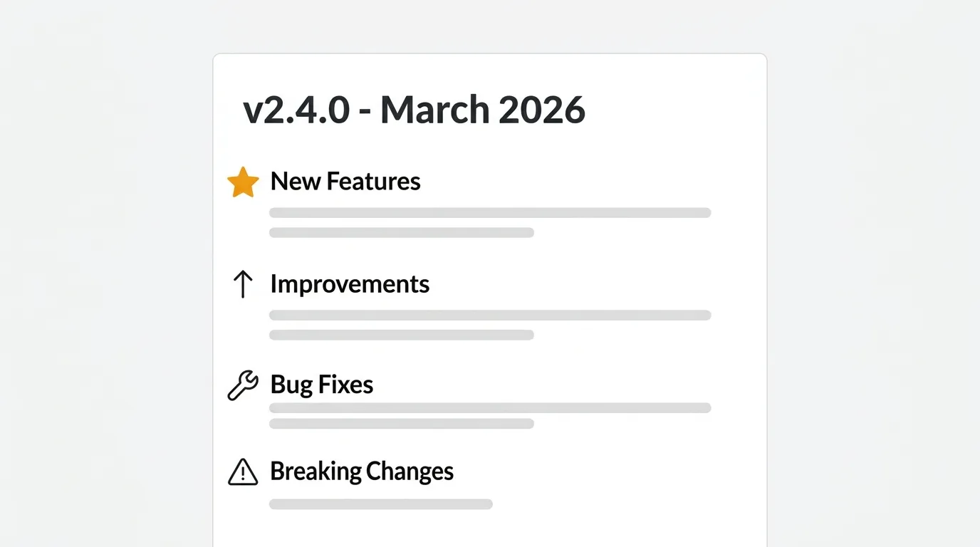The height and width of the screenshot is (547, 980).
Task: Click the gray page background outside the card
Action: point(107,285)
